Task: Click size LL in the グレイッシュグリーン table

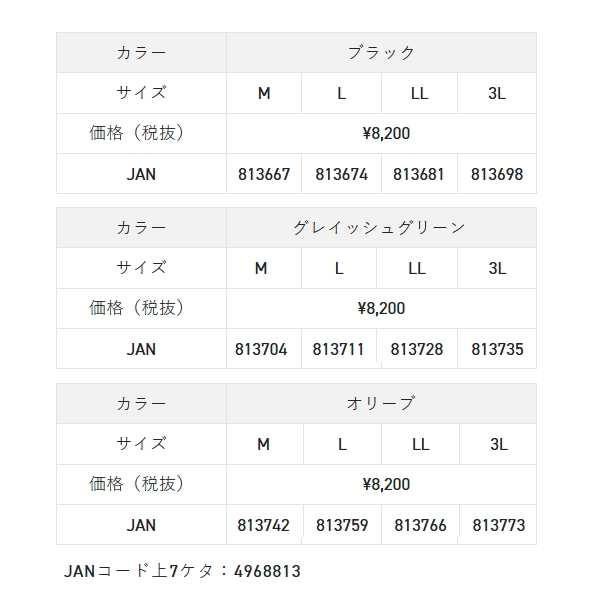Action: pyautogui.click(x=417, y=268)
